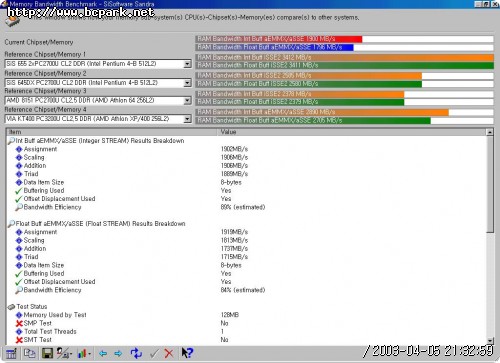
Task: Click the results list scrollbar thumb
Action: 490,185
